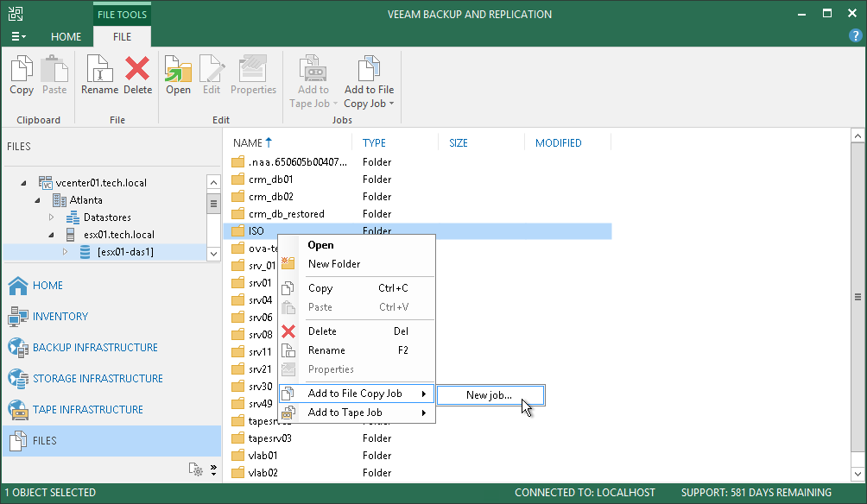Open the Help question mark icon
Screen dimensions: 867x504
(x=855, y=36)
